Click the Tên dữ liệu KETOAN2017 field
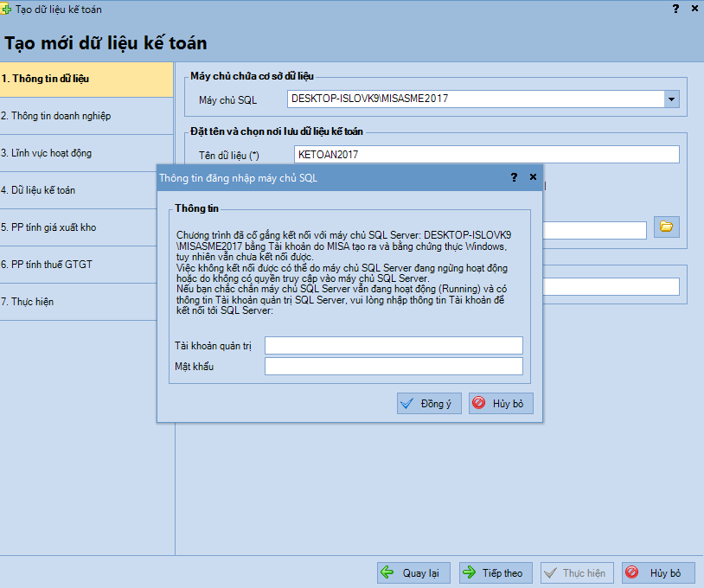This screenshot has height=588, width=704. click(x=486, y=155)
